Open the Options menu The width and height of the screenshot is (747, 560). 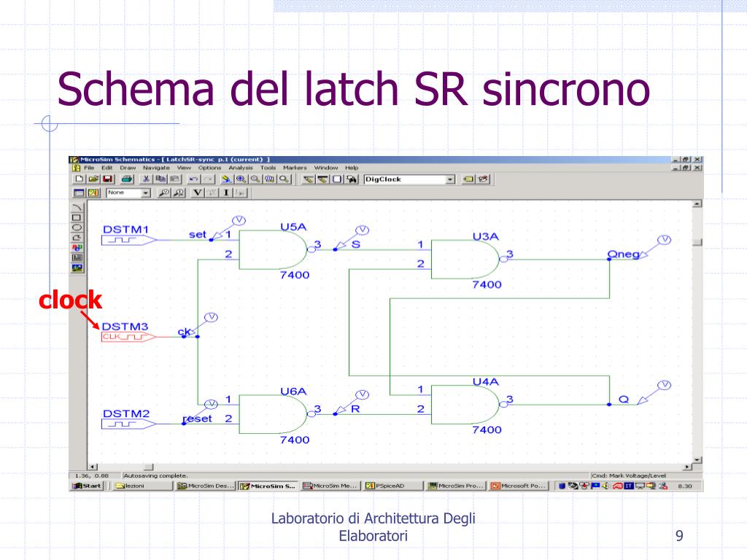209,168
